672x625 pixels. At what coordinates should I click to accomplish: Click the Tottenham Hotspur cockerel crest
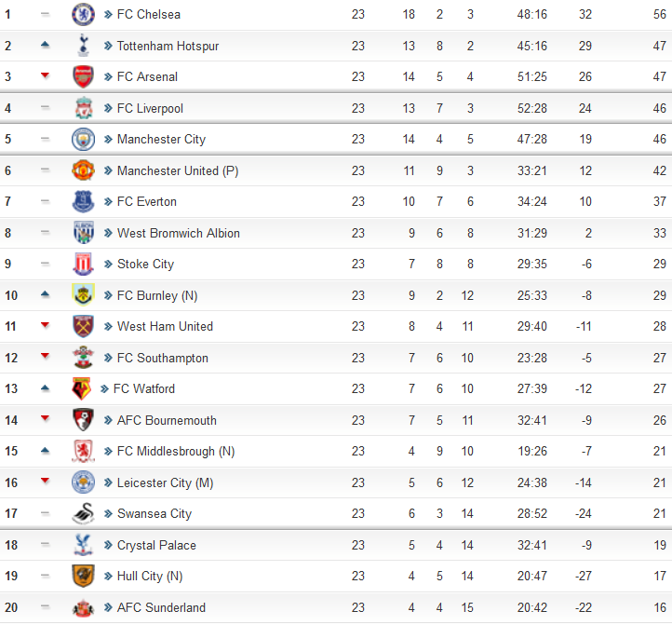coord(83,46)
